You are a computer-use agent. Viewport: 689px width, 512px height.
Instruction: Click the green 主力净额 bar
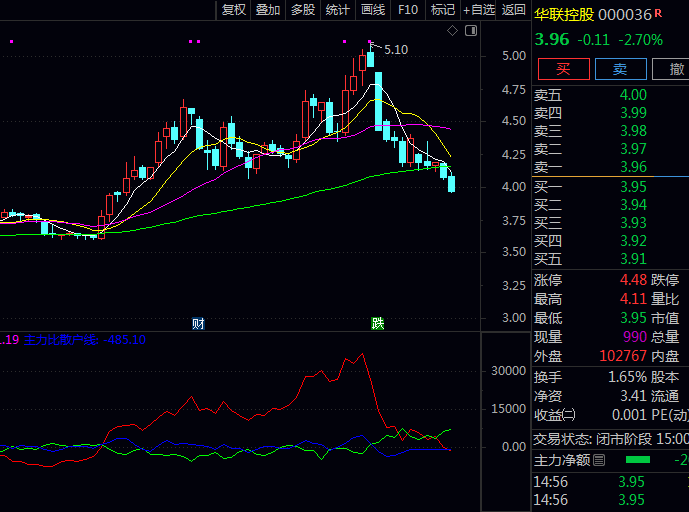(638, 460)
